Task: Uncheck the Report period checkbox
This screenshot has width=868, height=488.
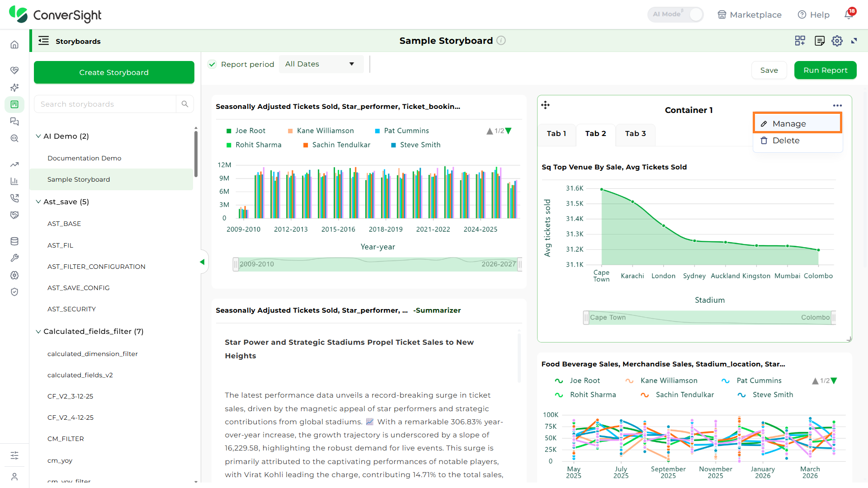Action: coord(212,64)
